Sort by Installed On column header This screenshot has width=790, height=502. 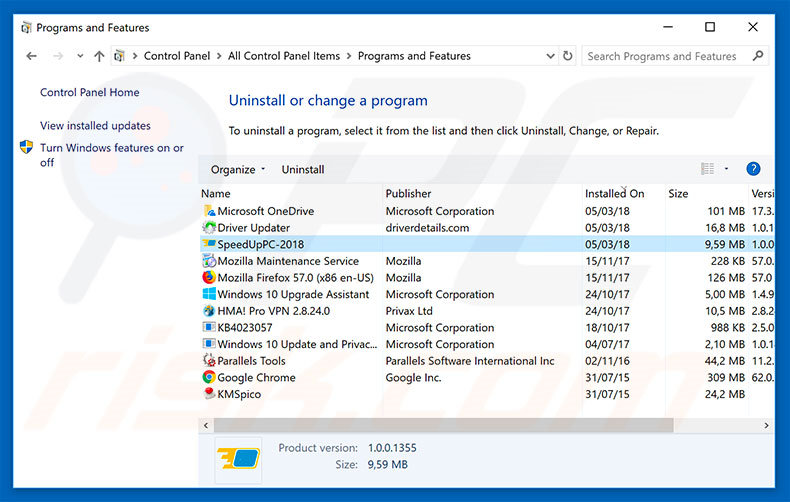[614, 194]
